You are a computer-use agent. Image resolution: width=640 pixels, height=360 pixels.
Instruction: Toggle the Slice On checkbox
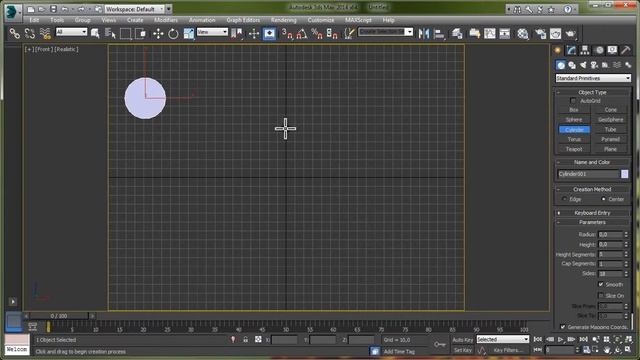pos(601,296)
